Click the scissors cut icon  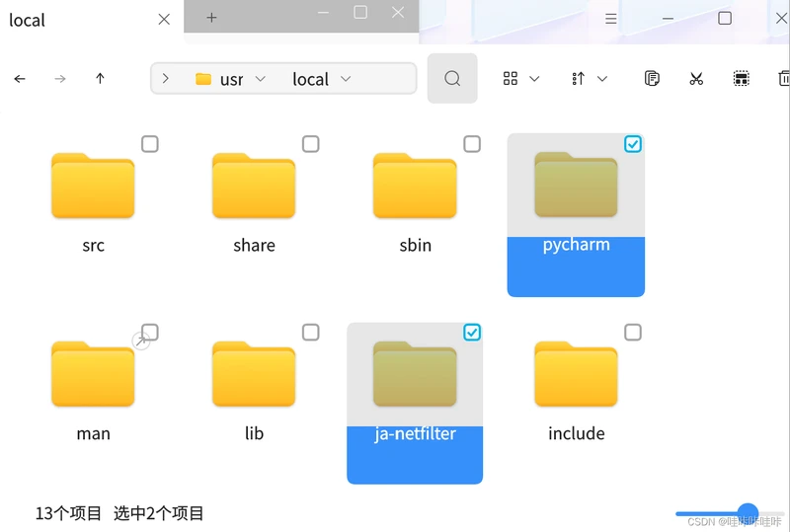click(696, 79)
